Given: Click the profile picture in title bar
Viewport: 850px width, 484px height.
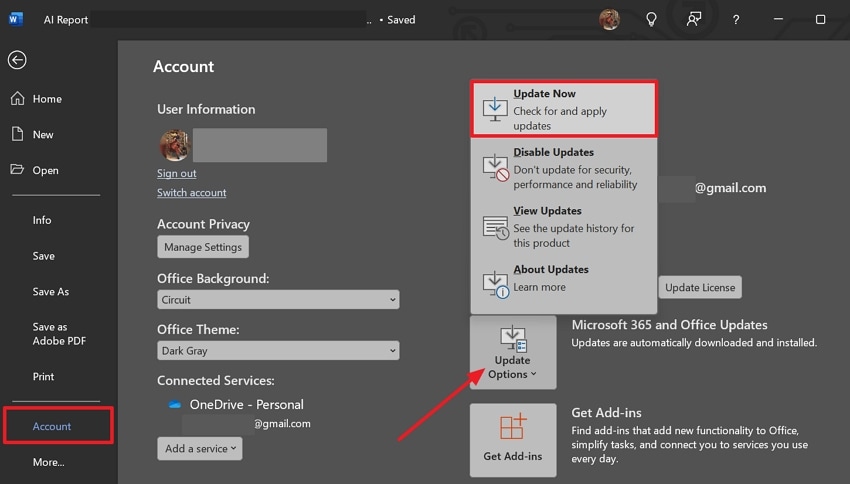Looking at the screenshot, I should click(x=609, y=19).
